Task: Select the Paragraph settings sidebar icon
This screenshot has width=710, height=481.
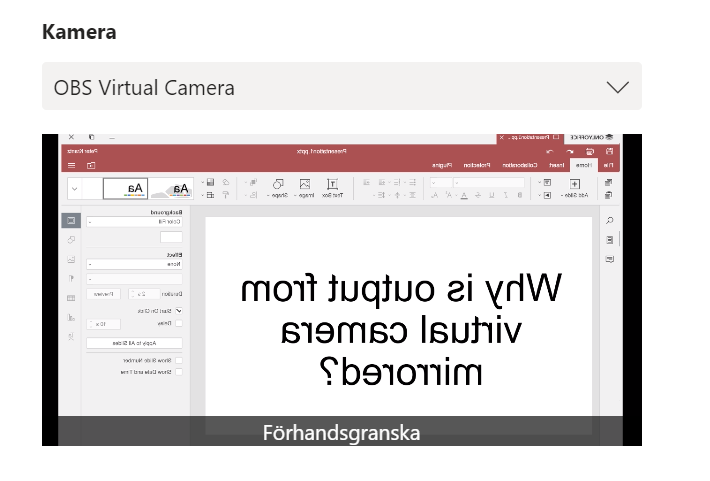Action: pyautogui.click(x=71, y=279)
